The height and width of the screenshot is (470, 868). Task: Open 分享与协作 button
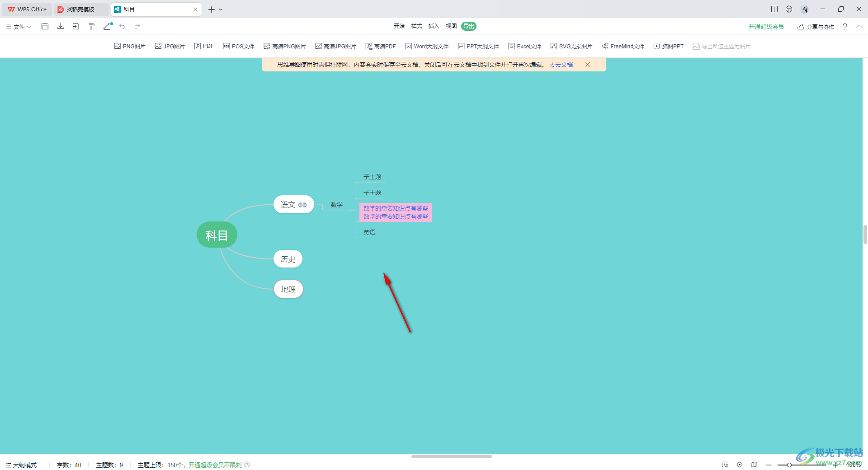point(816,27)
